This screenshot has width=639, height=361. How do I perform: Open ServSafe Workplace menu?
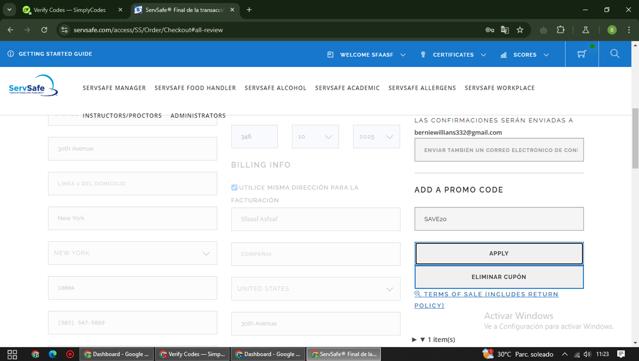point(500,88)
